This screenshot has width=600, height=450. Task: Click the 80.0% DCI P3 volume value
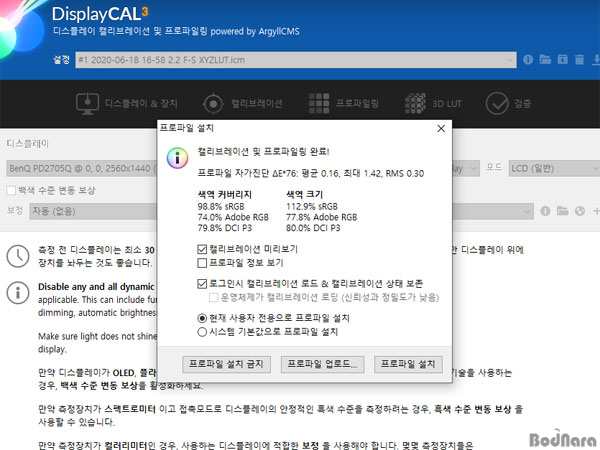click(x=313, y=228)
